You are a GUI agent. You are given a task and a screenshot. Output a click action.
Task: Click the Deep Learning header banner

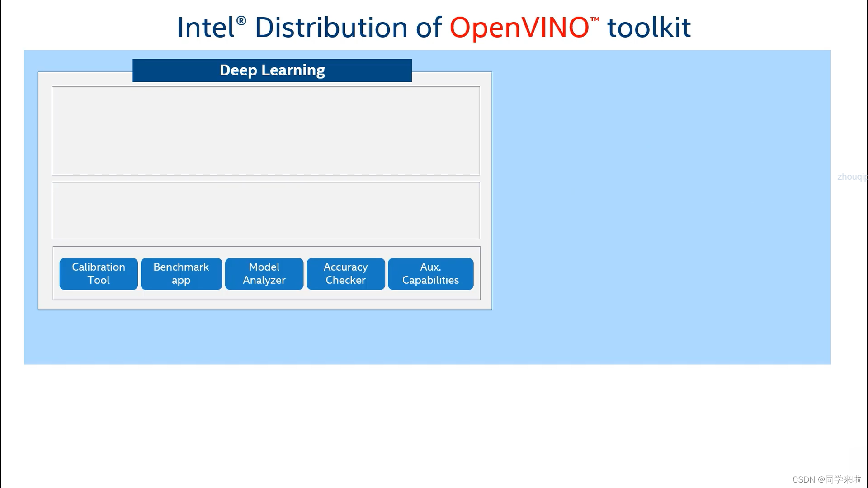pyautogui.click(x=272, y=70)
